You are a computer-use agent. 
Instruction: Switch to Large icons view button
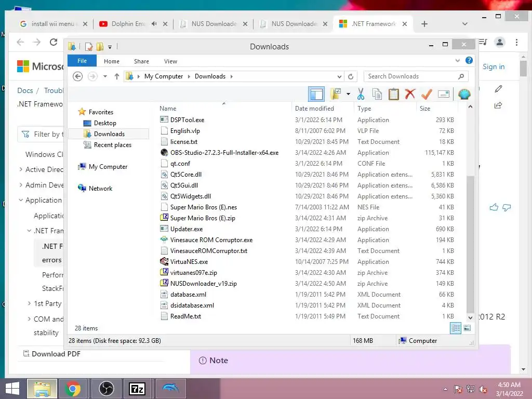[x=467, y=328]
